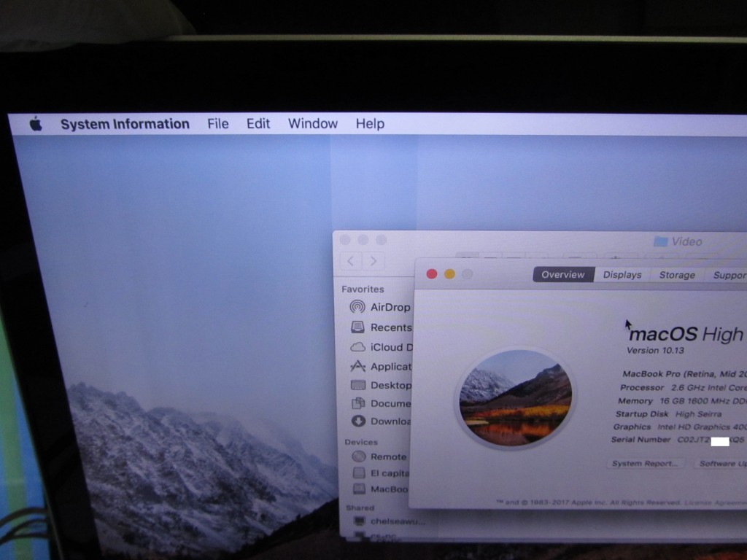The image size is (747, 560).
Task: Close the About This Mac window
Action: (x=432, y=274)
